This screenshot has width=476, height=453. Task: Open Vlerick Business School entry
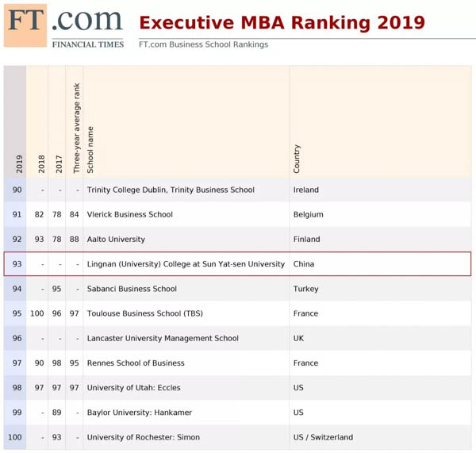[129, 214]
